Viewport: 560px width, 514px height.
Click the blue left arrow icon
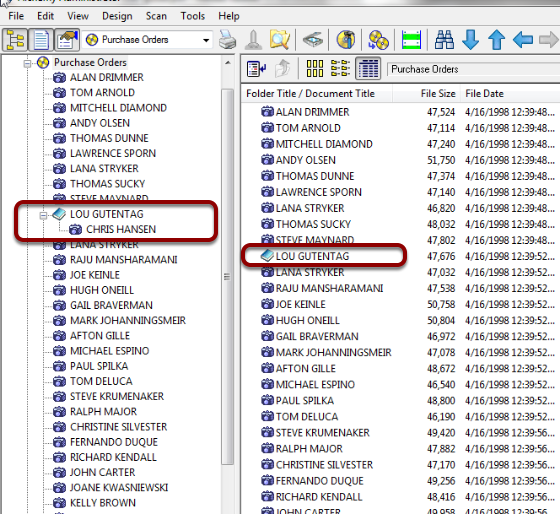click(x=522, y=40)
